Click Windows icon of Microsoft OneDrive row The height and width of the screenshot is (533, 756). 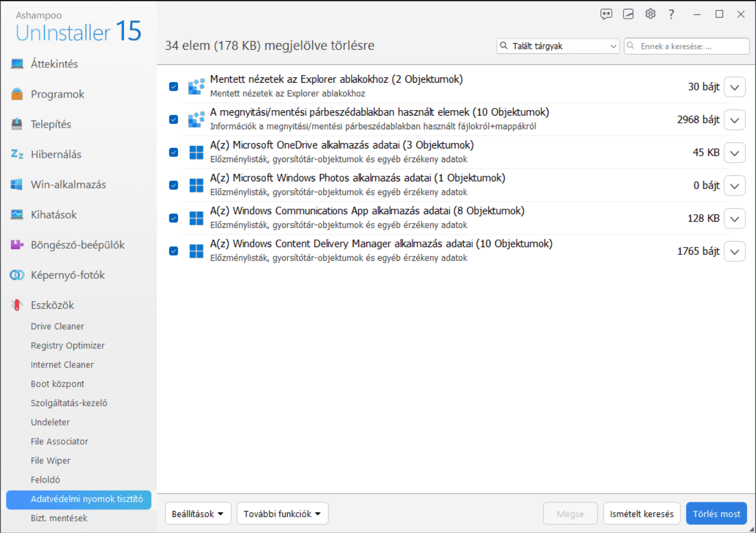196,152
